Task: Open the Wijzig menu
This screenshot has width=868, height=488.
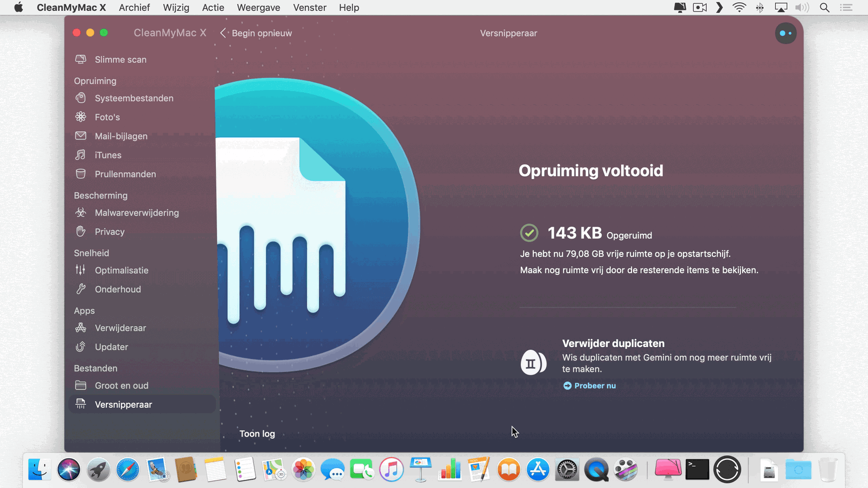Action: point(176,8)
